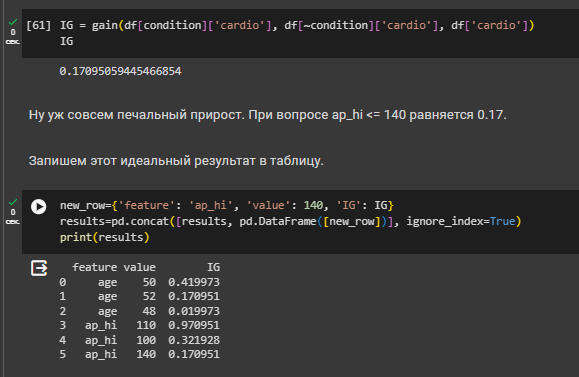Click green checkmark beside cell [61]

pyautogui.click(x=13, y=22)
